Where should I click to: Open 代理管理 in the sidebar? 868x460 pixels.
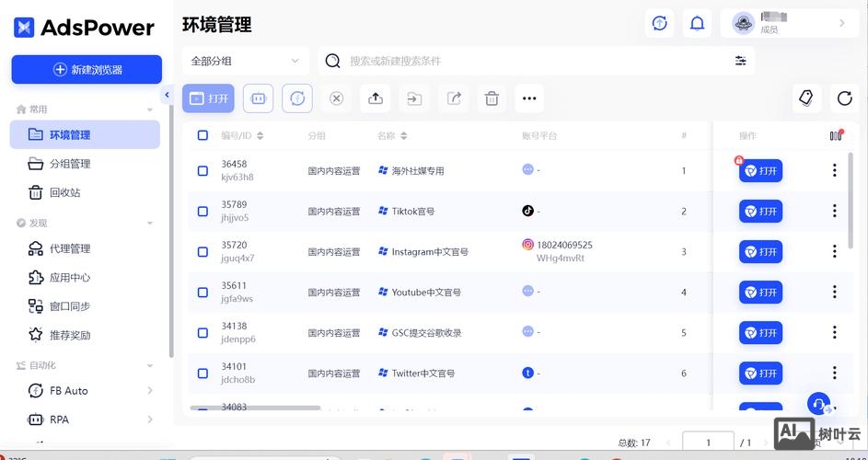pyautogui.click(x=85, y=248)
